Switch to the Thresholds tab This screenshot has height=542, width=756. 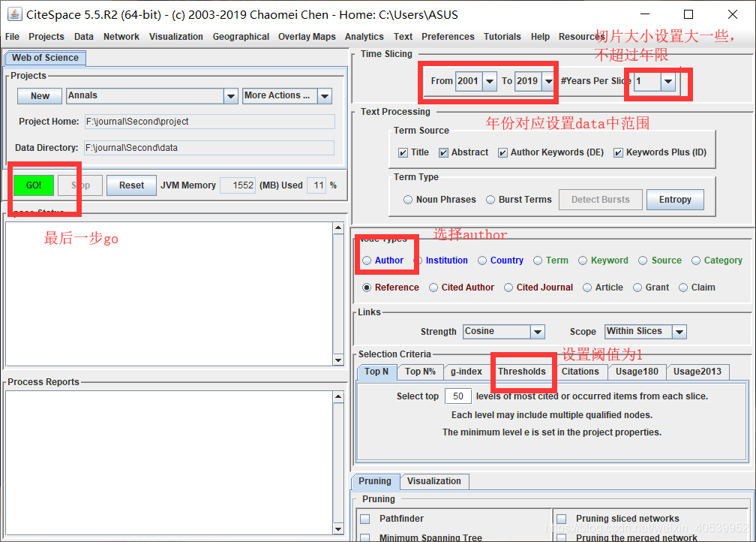point(522,372)
